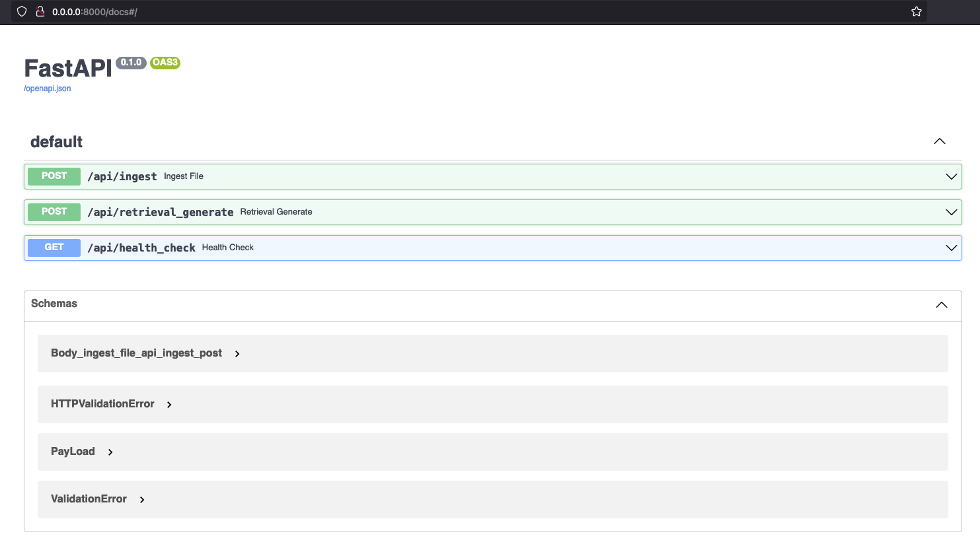Expand the HTTPValidationError schema arrow
The image size is (980, 548).
(x=169, y=405)
